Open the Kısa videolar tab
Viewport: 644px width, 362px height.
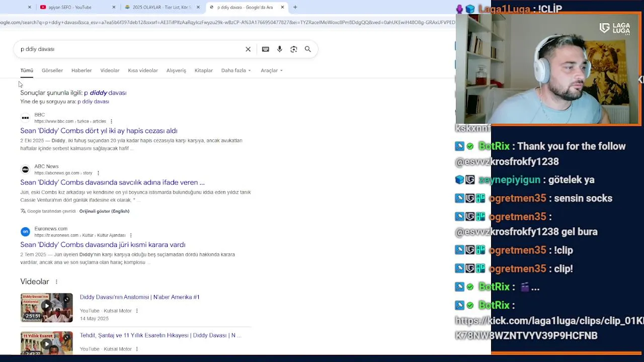[143, 70]
